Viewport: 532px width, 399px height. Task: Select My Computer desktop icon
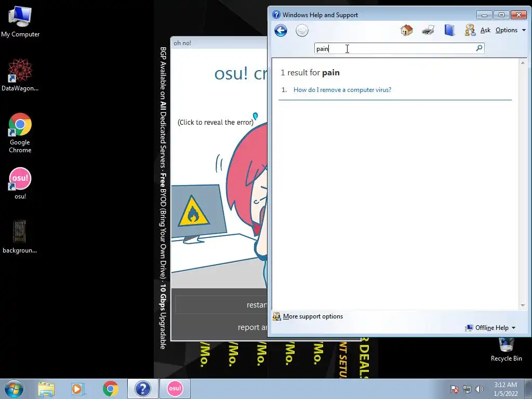(x=20, y=22)
